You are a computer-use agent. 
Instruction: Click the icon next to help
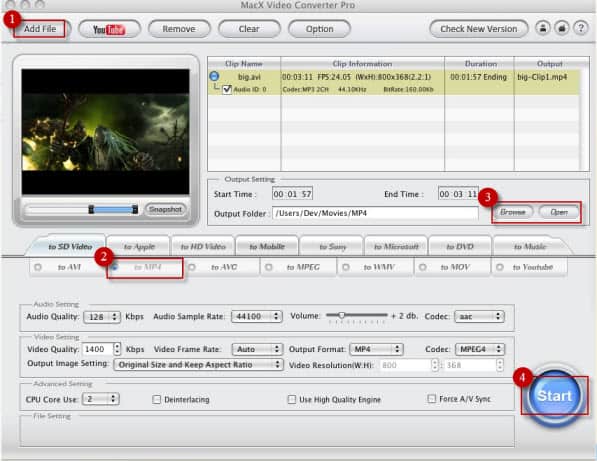(562, 28)
